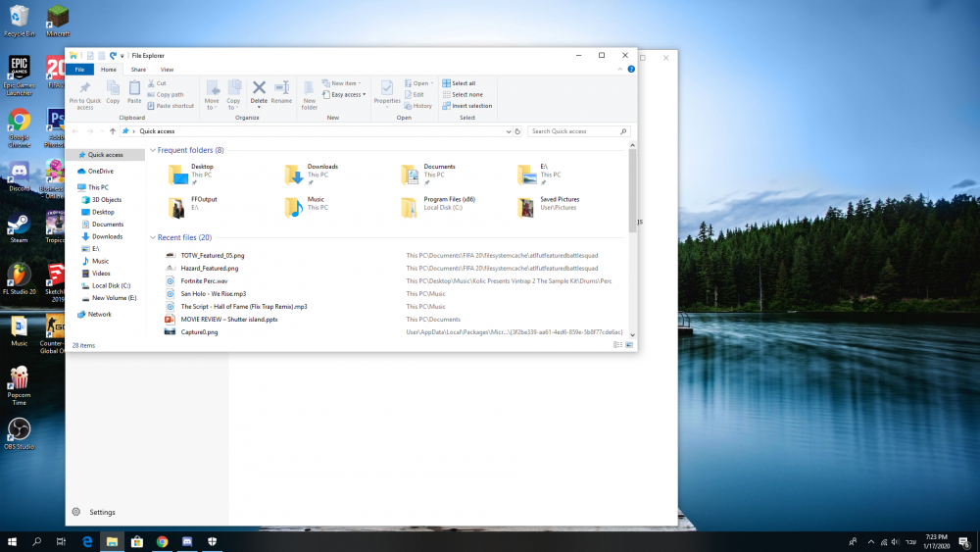Collapse the ribbon with chevron
980x552 pixels.
pos(620,70)
